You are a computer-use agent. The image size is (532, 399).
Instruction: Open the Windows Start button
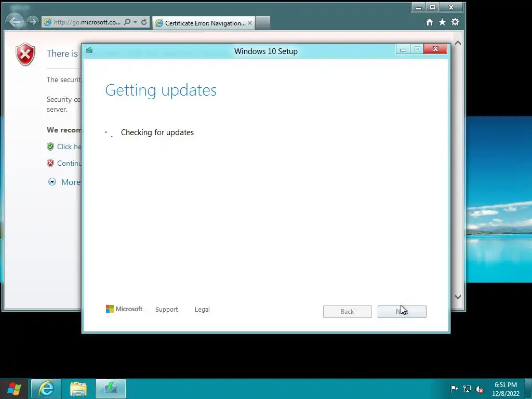pyautogui.click(x=14, y=389)
